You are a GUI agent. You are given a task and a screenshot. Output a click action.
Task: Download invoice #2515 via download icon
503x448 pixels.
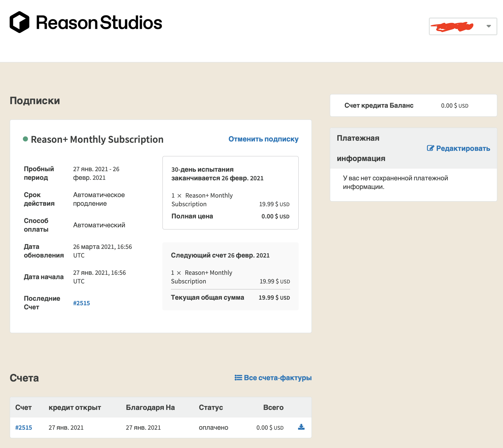coord(301,427)
